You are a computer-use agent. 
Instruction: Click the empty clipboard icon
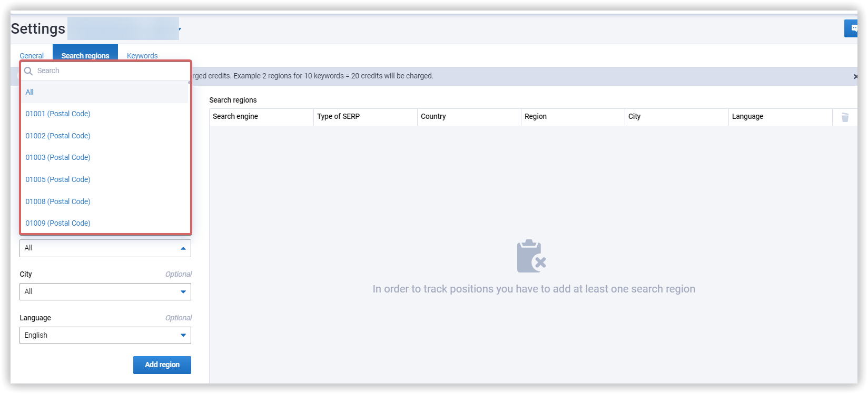coord(531,256)
